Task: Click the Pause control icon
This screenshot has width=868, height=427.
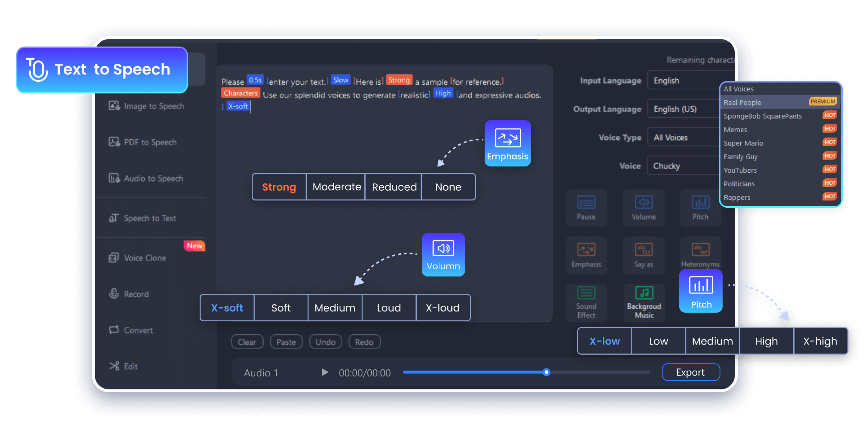Action: click(586, 208)
